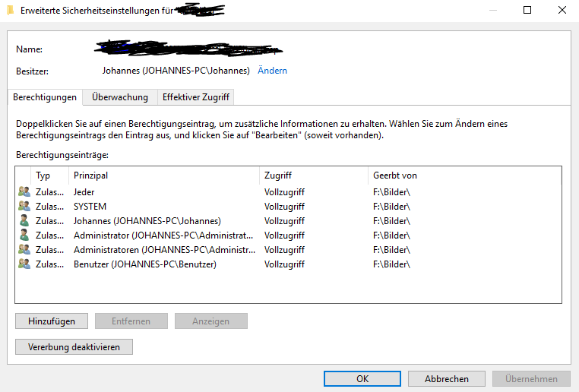Click the folder icon in the title bar
The height and width of the screenshot is (392, 579).
tap(11, 11)
